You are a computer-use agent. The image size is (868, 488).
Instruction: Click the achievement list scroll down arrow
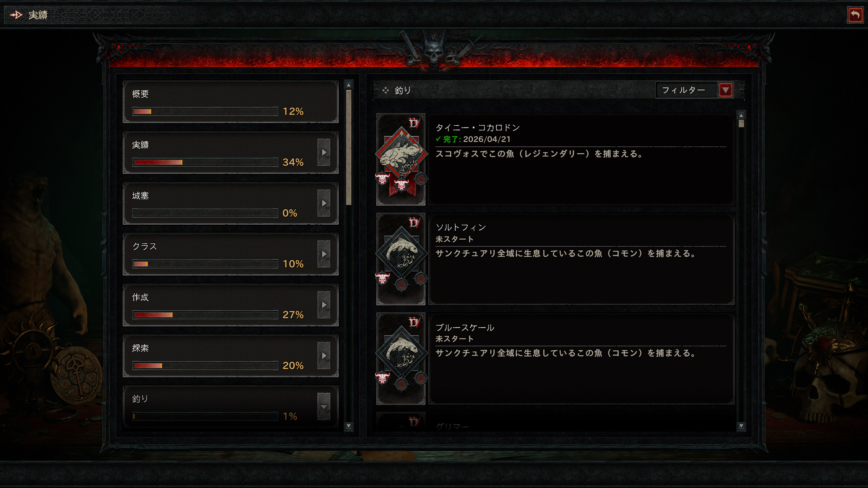[741, 426]
